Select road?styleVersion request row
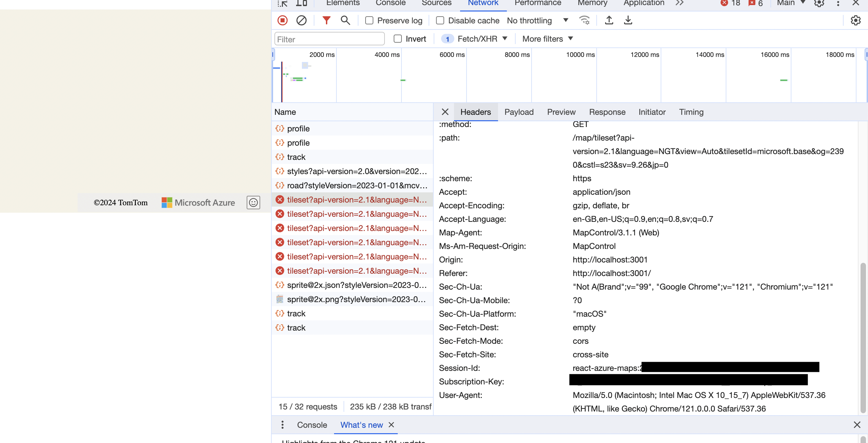 click(352, 185)
